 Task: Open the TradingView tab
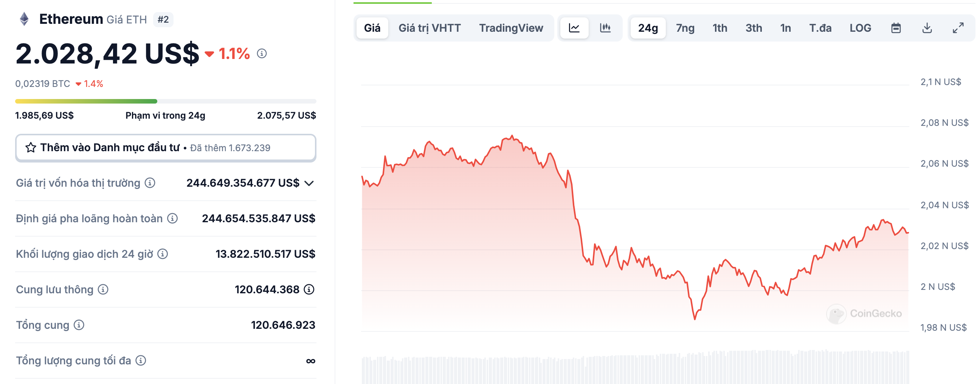tap(511, 27)
